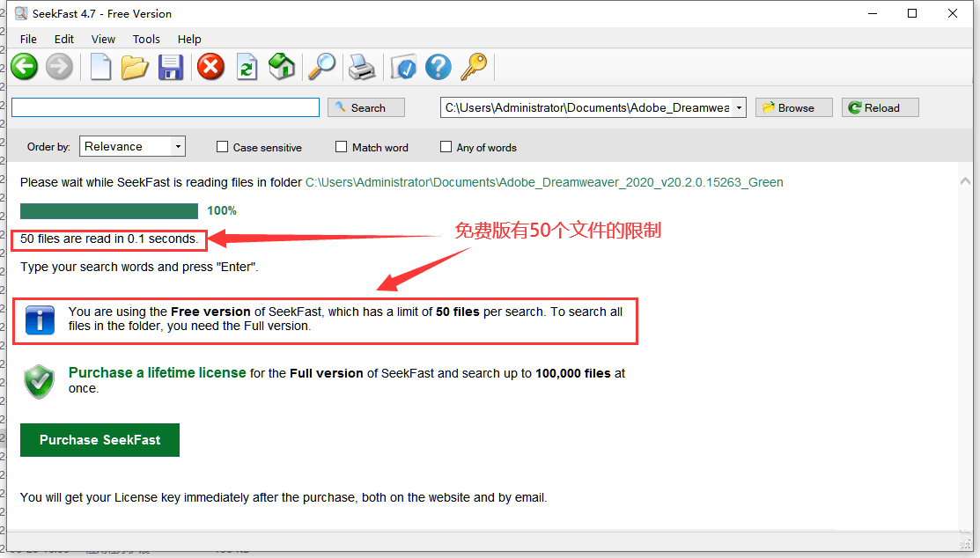Click the Reload files page icon

[247, 67]
